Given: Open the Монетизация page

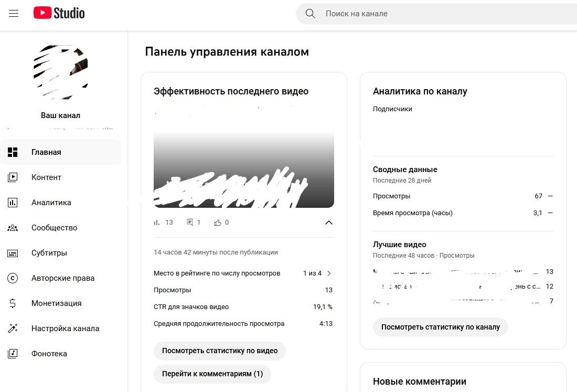Looking at the screenshot, I should pos(61,303).
